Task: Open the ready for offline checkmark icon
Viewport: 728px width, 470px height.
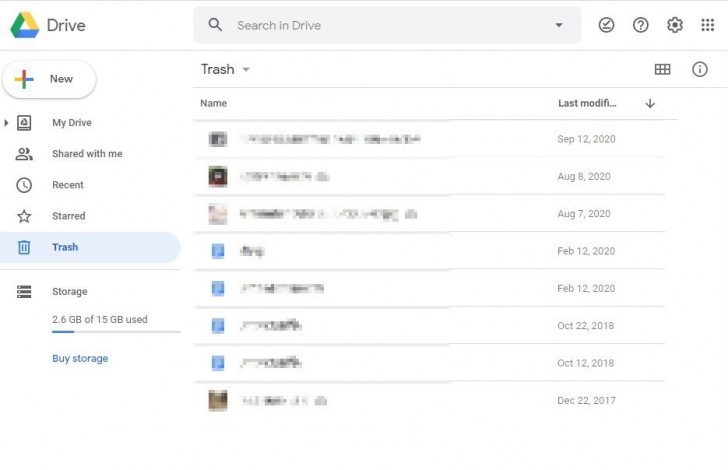Action: pos(606,25)
